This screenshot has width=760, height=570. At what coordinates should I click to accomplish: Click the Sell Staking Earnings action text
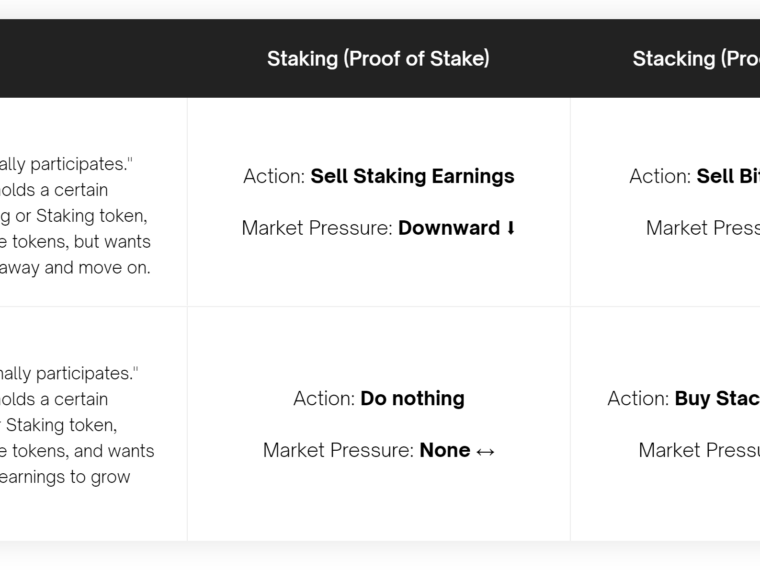pyautogui.click(x=412, y=176)
